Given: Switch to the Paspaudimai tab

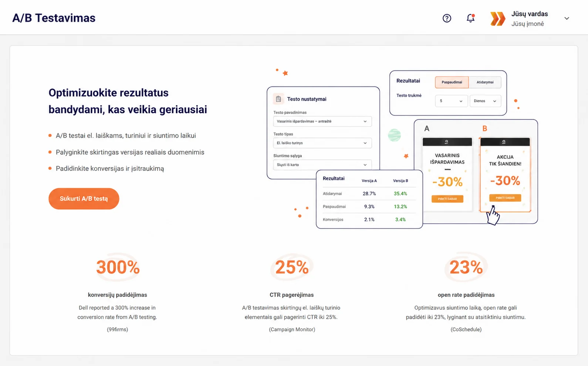Looking at the screenshot, I should (x=452, y=82).
